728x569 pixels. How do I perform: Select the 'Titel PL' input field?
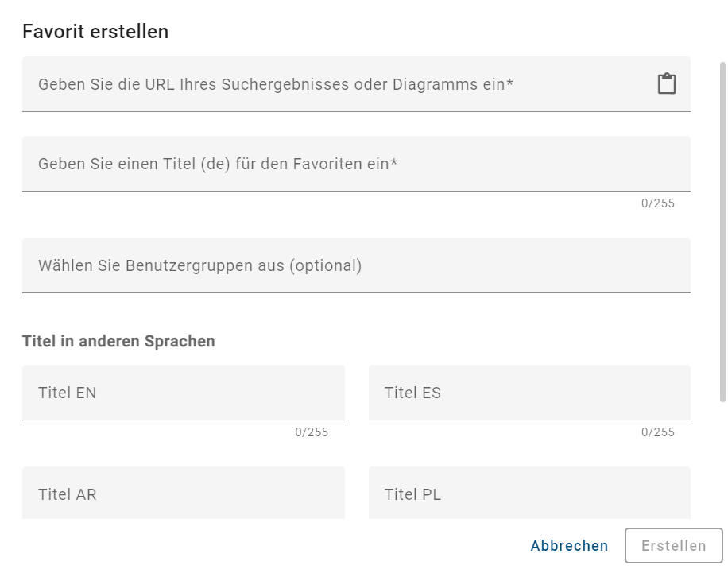tap(529, 494)
